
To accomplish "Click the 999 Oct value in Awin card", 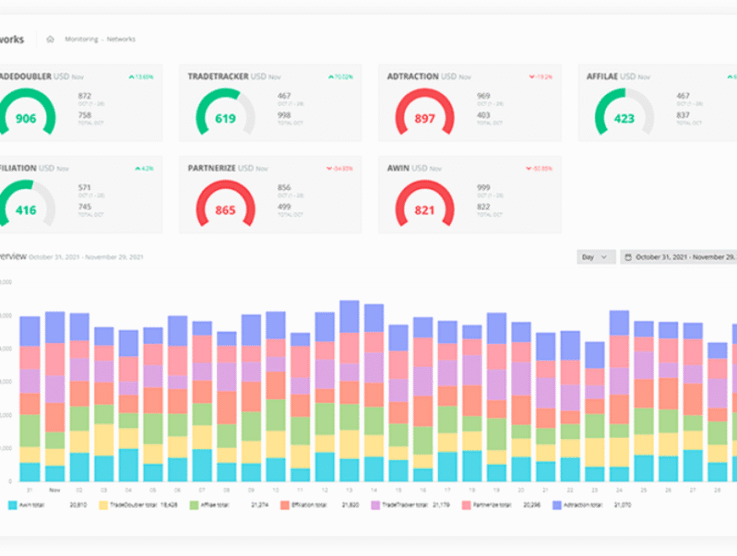I will [x=484, y=188].
